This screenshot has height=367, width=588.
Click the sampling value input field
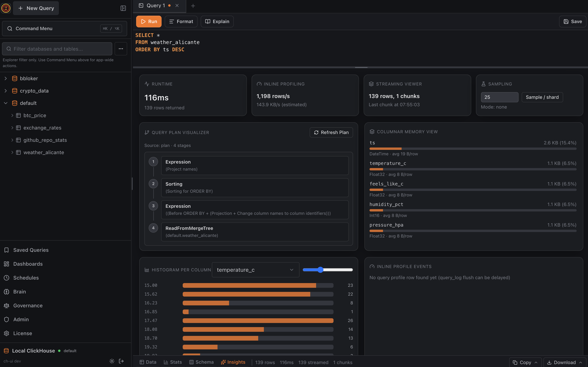(499, 97)
